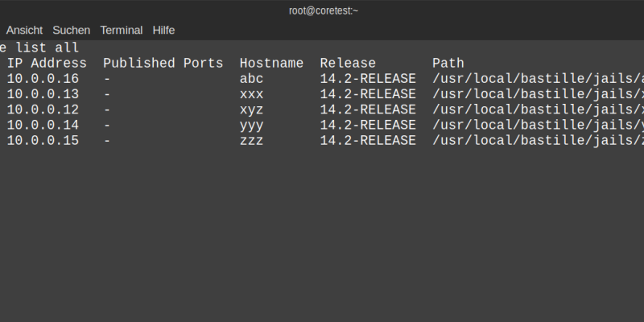Click the 14.2-RELEASE text in the yyy row
Viewport: 644px width, 322px height.
(x=368, y=125)
